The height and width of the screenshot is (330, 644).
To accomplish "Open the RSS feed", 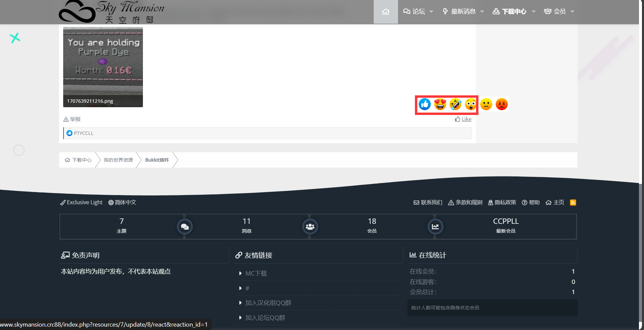I will [573, 202].
